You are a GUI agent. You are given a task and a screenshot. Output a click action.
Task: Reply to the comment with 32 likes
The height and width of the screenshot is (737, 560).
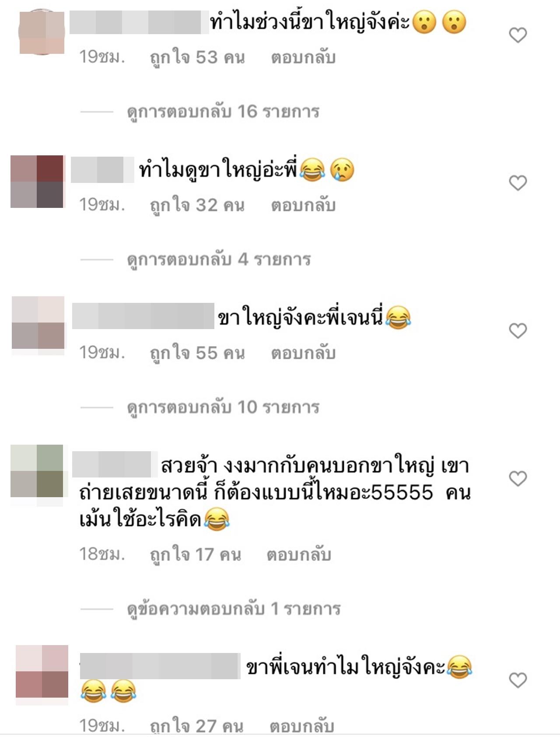pos(303,205)
